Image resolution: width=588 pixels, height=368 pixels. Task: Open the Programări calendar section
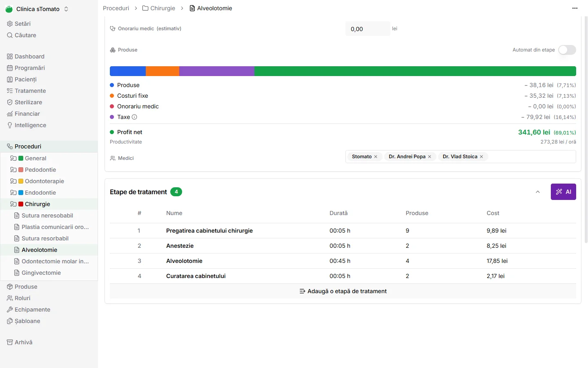tap(26, 68)
